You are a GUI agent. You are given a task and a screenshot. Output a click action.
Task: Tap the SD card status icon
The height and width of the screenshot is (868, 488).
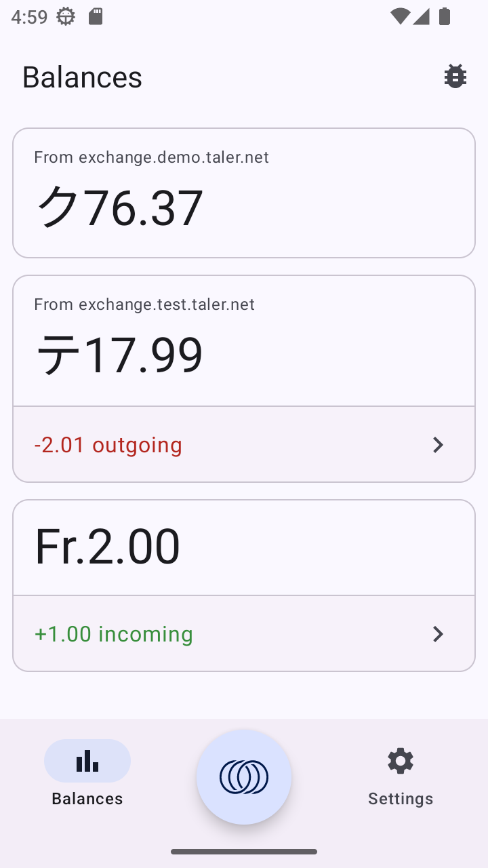(96, 17)
